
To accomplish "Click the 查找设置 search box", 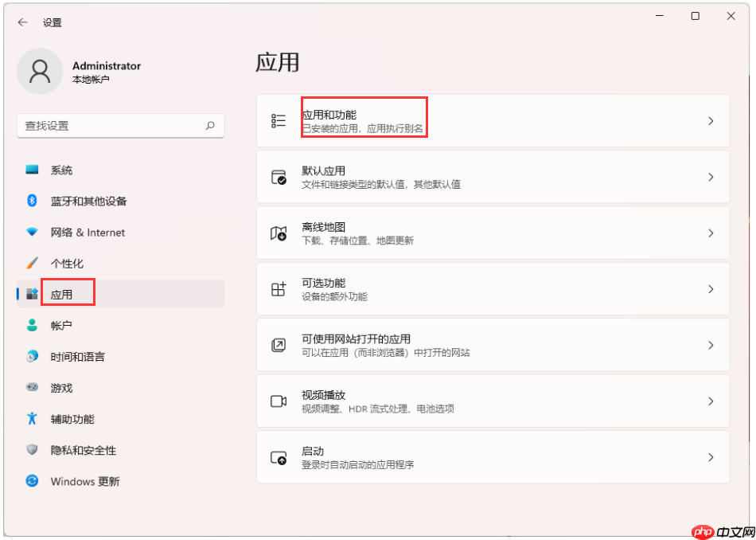I will pyautogui.click(x=120, y=126).
